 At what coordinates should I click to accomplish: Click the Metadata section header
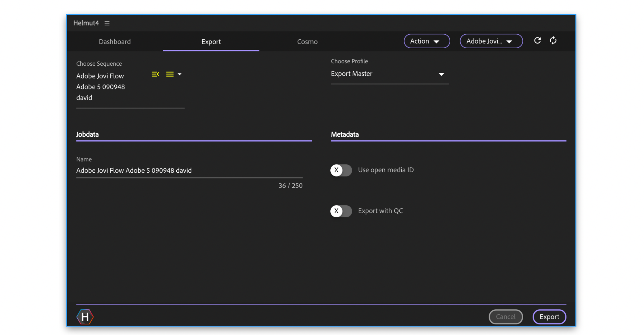pos(345,134)
